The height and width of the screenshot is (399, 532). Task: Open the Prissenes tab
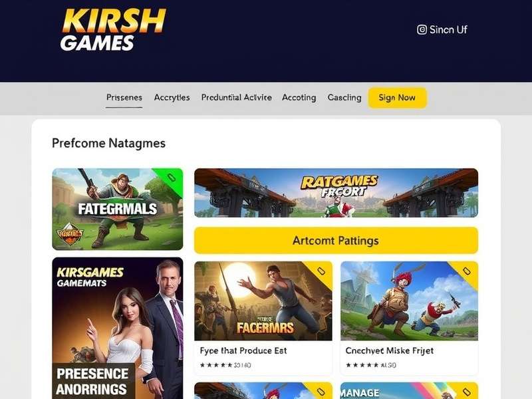point(124,97)
